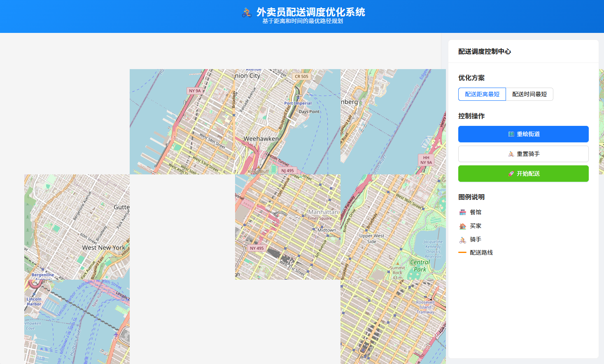This screenshot has width=604, height=364.
Task: Click Central Park on the map
Action: (420, 266)
